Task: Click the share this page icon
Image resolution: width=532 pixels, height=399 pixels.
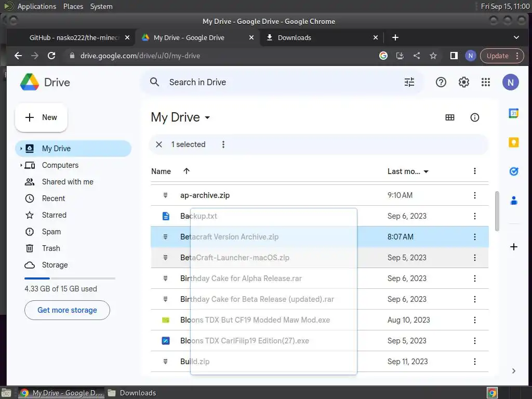Action: [416, 56]
